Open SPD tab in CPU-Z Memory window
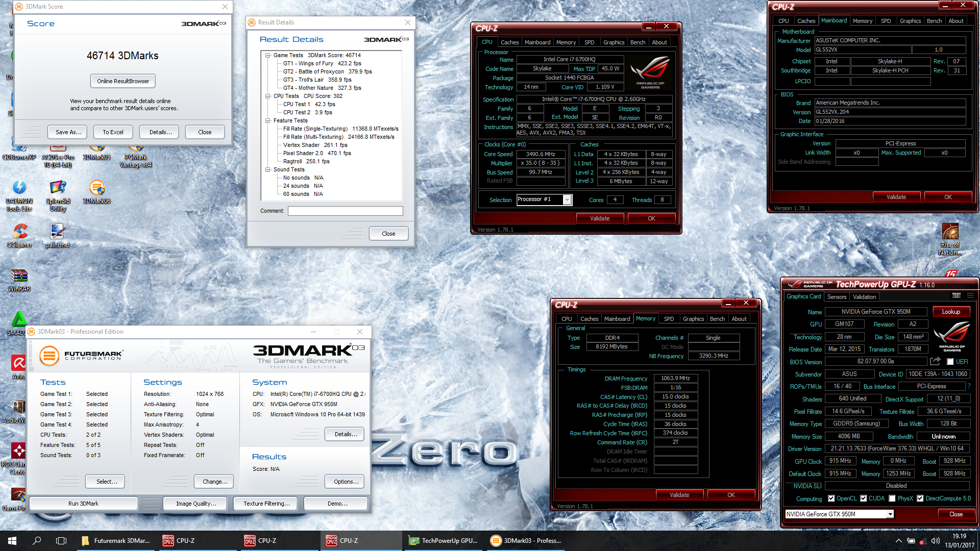 pos(669,319)
